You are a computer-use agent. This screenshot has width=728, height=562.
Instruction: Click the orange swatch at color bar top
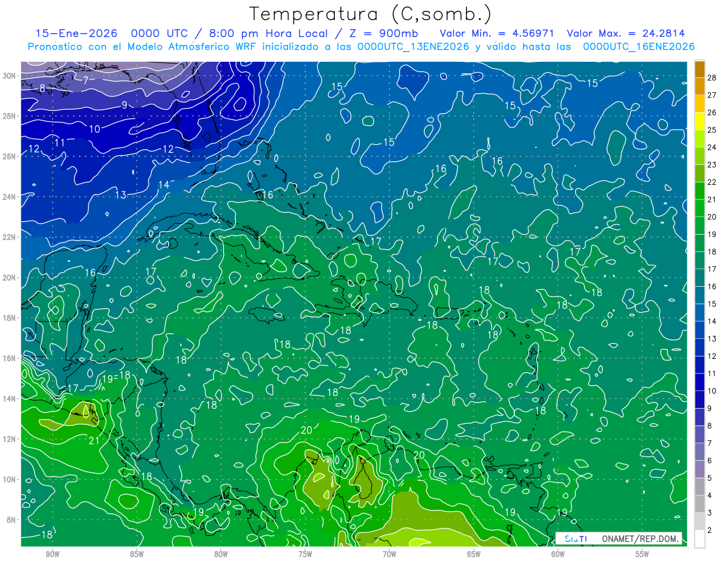699,70
